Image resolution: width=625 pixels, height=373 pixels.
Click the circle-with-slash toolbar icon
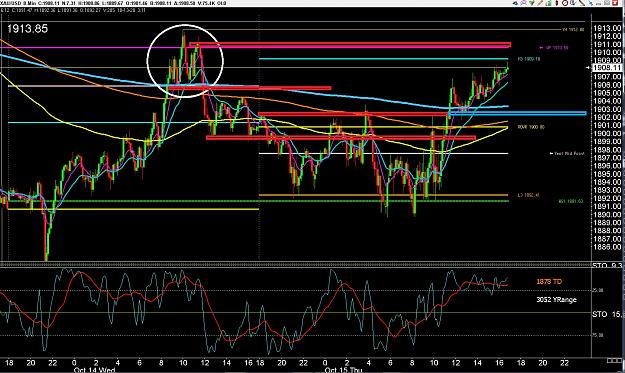point(565,3)
